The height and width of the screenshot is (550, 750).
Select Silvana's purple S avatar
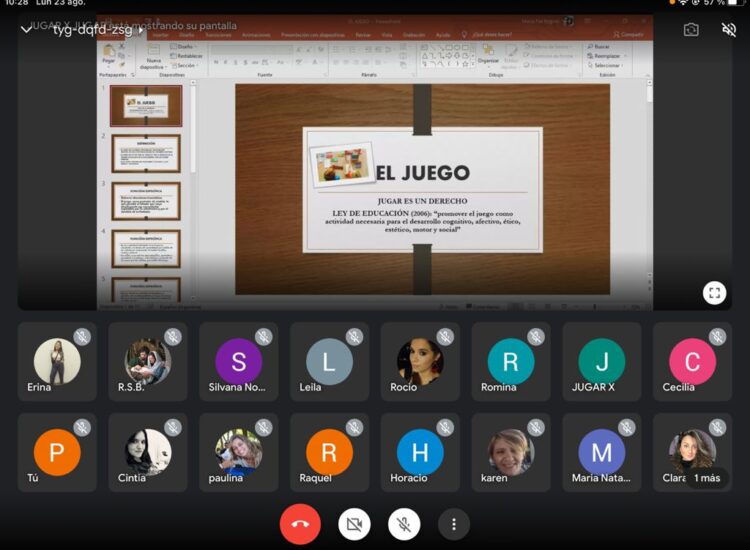coord(238,361)
